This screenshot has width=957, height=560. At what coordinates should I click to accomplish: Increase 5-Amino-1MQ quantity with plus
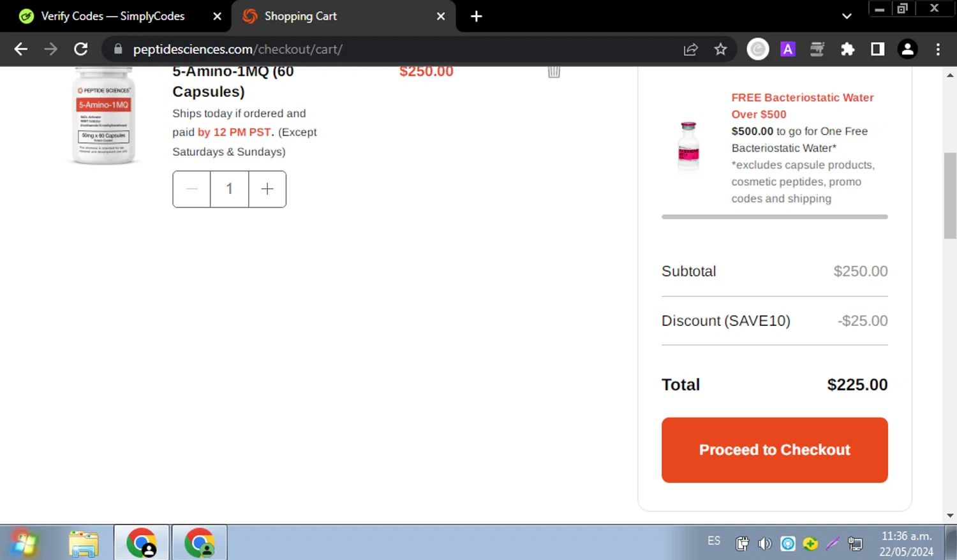tap(267, 189)
